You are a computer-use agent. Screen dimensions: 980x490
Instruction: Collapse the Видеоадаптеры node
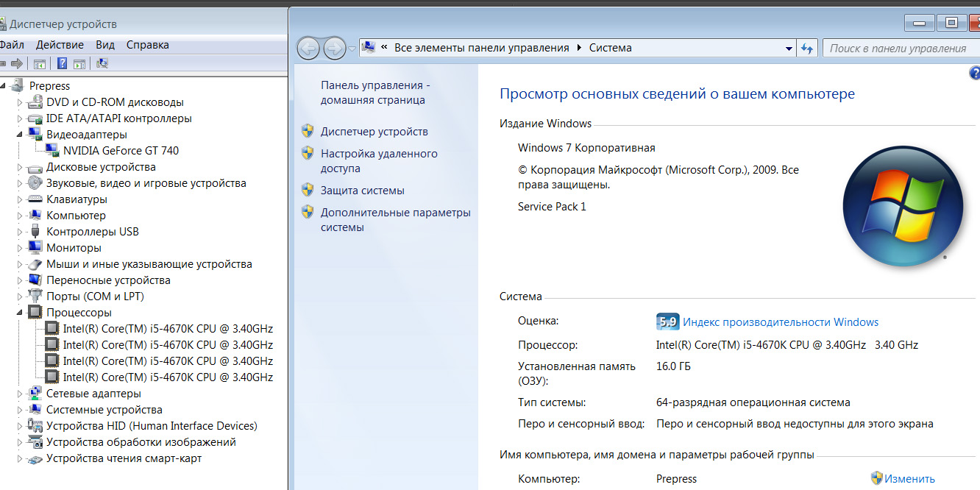20,135
